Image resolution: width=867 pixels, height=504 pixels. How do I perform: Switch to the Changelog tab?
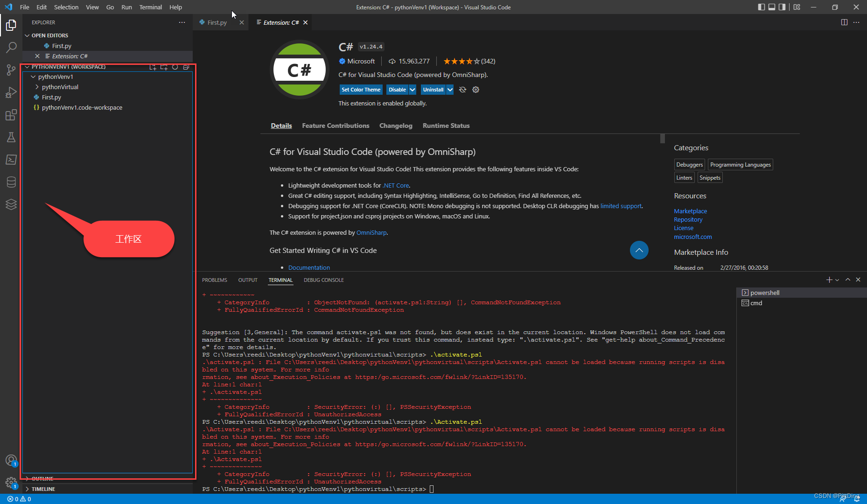click(x=396, y=126)
